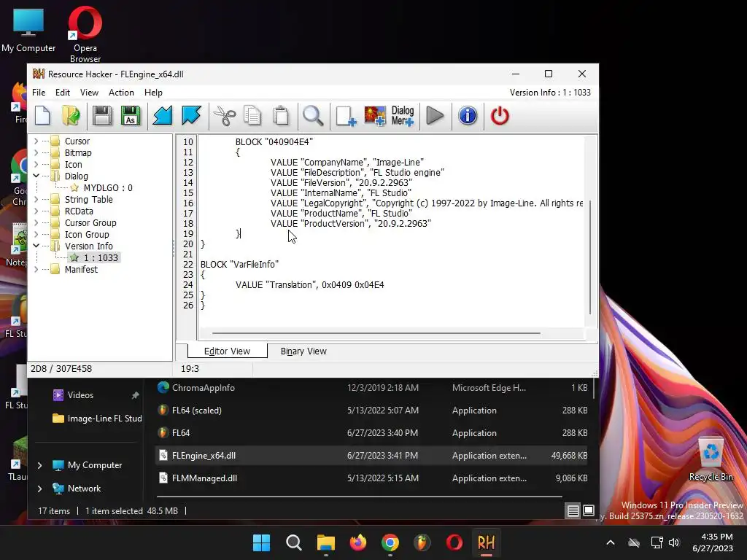Open Image-Line FL Stud folder in sidebar
747x560 pixels.
(x=97, y=418)
